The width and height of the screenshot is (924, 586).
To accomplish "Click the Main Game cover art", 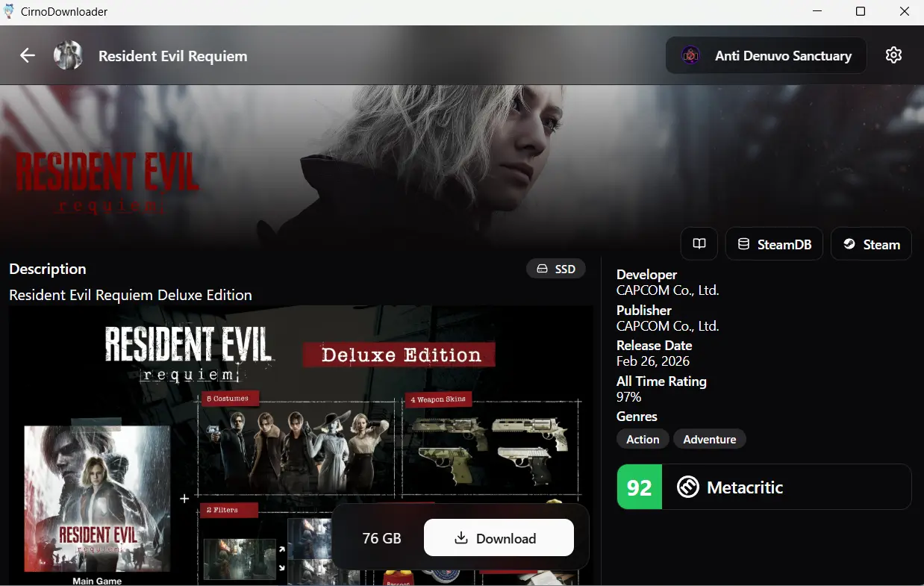I will click(98, 499).
